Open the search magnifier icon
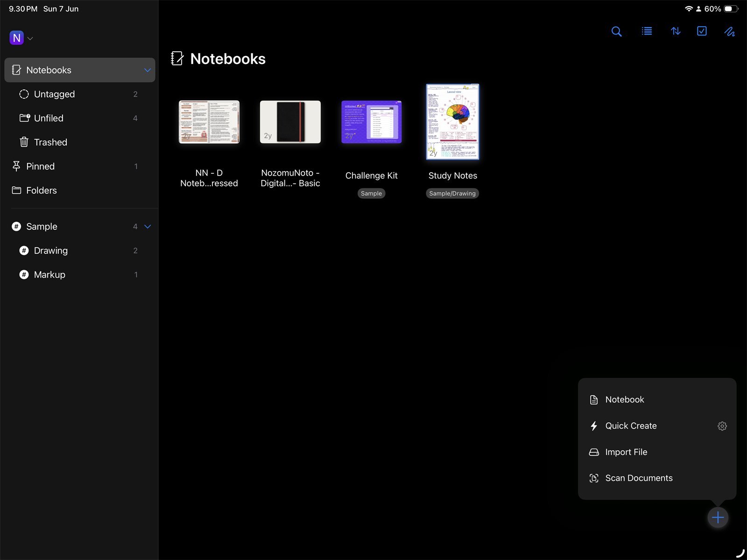The width and height of the screenshot is (747, 560). tap(616, 31)
